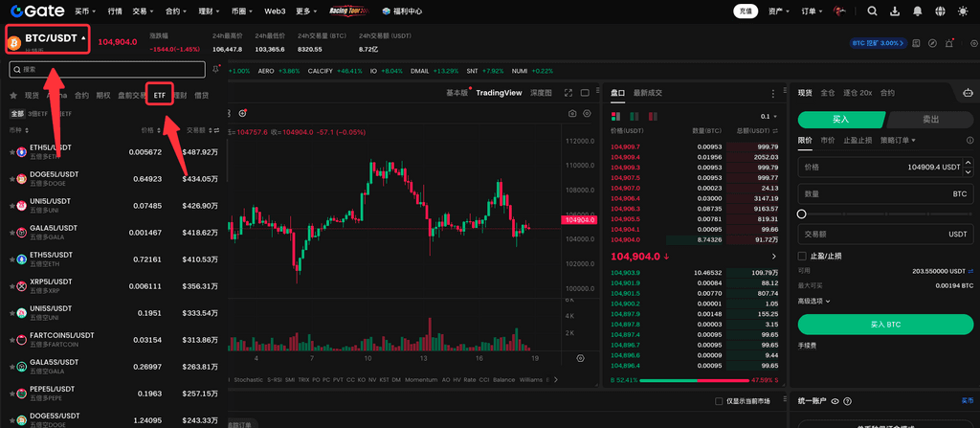This screenshot has height=428, width=980.
Task: Click the order amount percentage slider handle
Action: pos(802,214)
